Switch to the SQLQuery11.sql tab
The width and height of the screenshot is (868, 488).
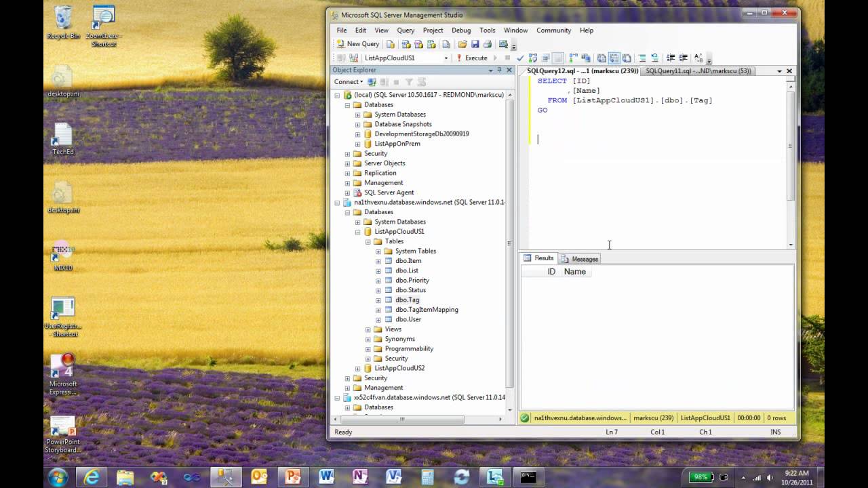tap(698, 70)
